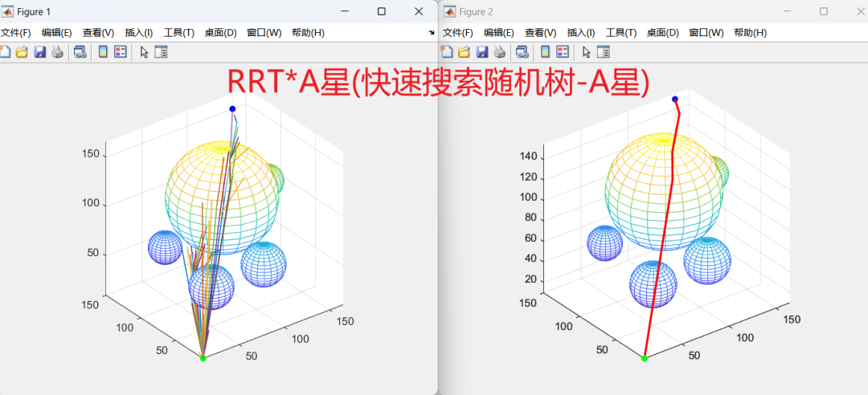
Task: Select Edit Plot arrow in Figure 2 toolbar
Action: (x=587, y=52)
